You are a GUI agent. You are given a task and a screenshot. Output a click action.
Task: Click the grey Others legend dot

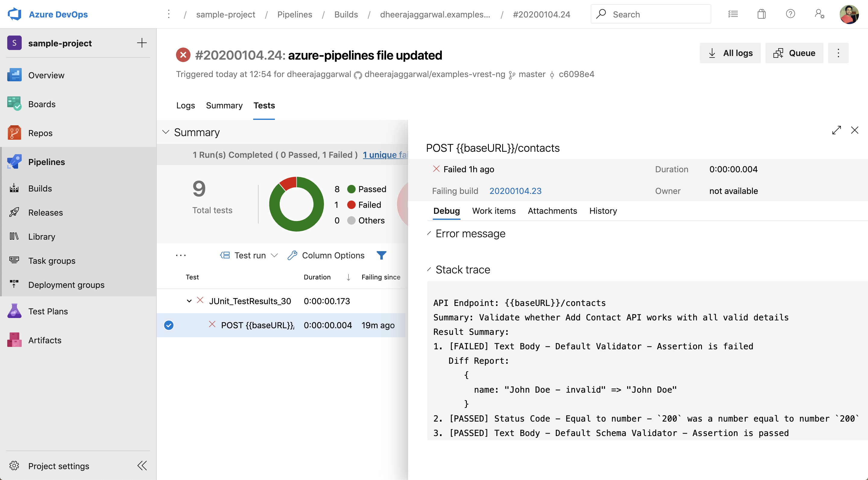(351, 220)
